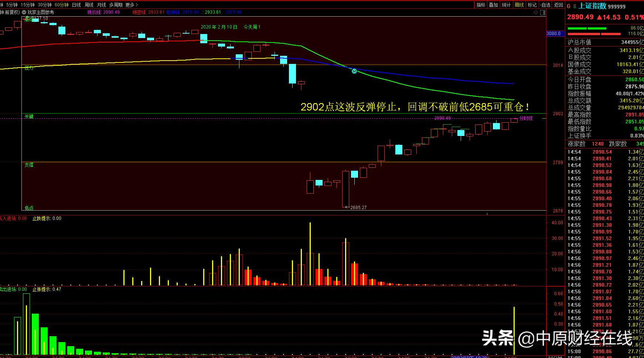Click the 支撑 support line label

(29, 165)
